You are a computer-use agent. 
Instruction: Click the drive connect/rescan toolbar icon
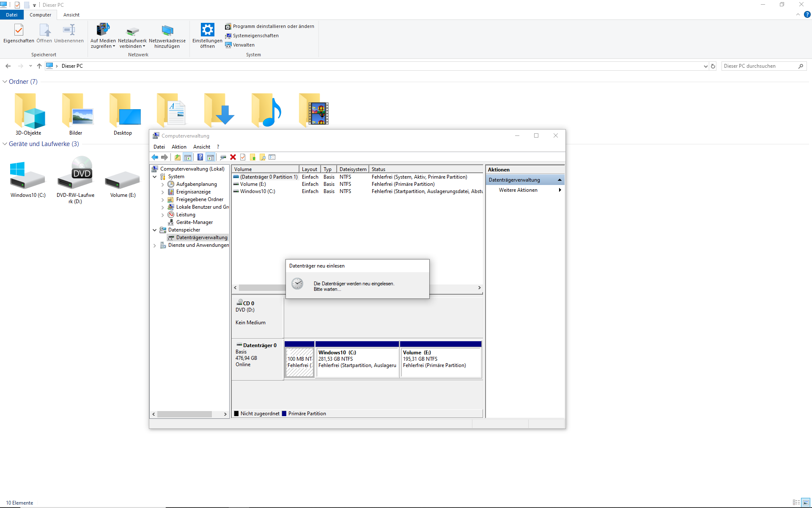[223, 157]
